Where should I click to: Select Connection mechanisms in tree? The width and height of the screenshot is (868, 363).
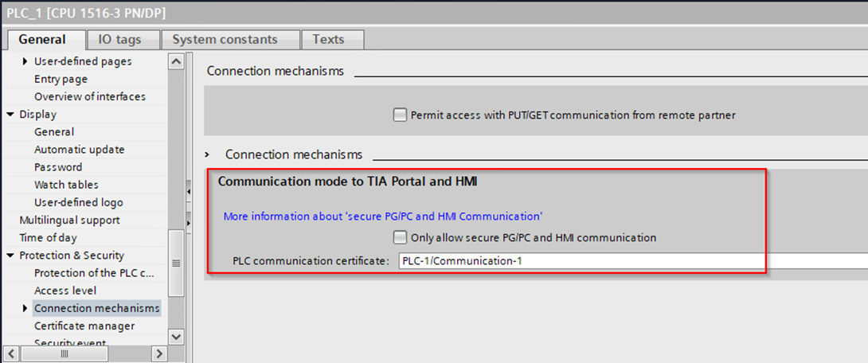[97, 308]
